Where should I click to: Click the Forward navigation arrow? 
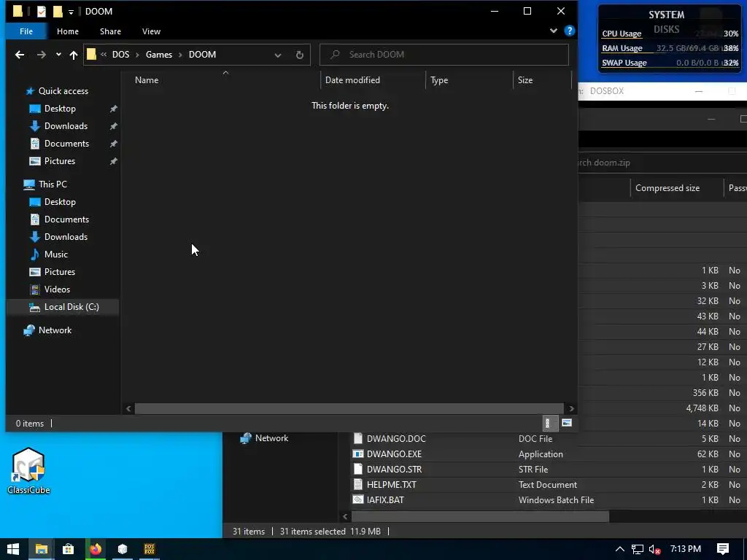[x=42, y=55]
